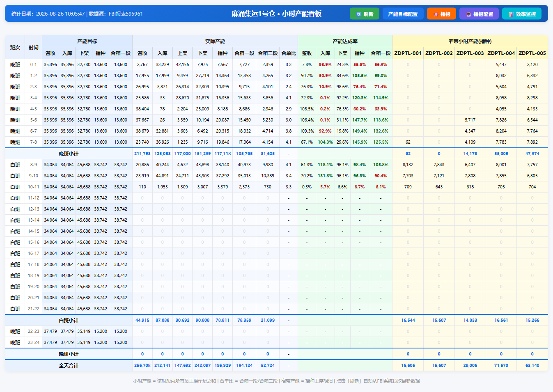Click the 合单比 column header
This screenshot has height=392, width=553.
289,53
